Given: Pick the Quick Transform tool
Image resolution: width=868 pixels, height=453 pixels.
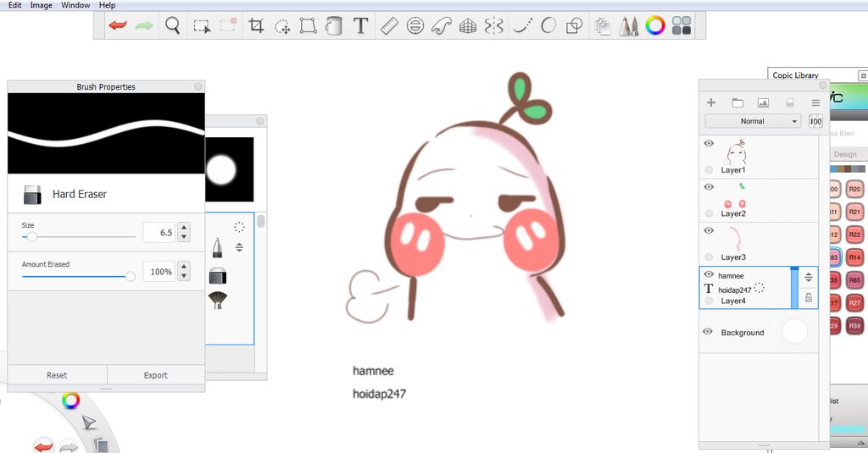Looking at the screenshot, I should pos(282,26).
